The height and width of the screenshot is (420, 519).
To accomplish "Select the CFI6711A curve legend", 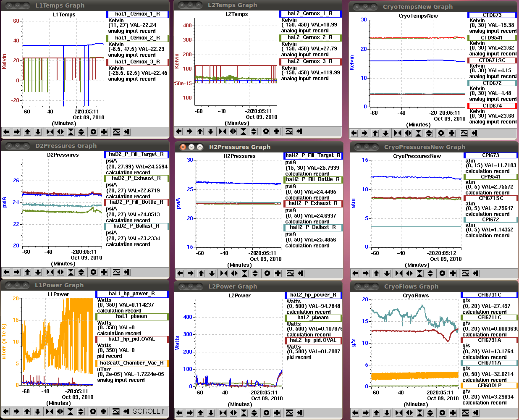I will click(x=490, y=363).
